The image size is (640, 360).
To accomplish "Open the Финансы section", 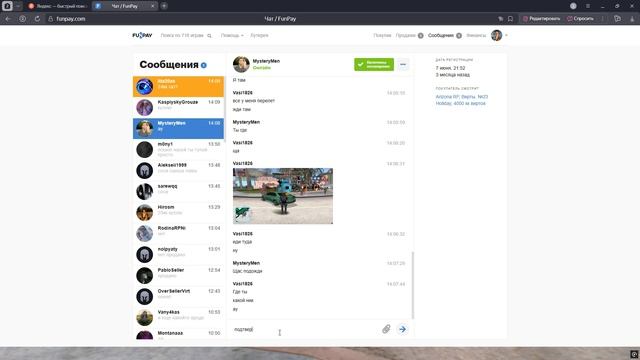I will coord(476,36).
